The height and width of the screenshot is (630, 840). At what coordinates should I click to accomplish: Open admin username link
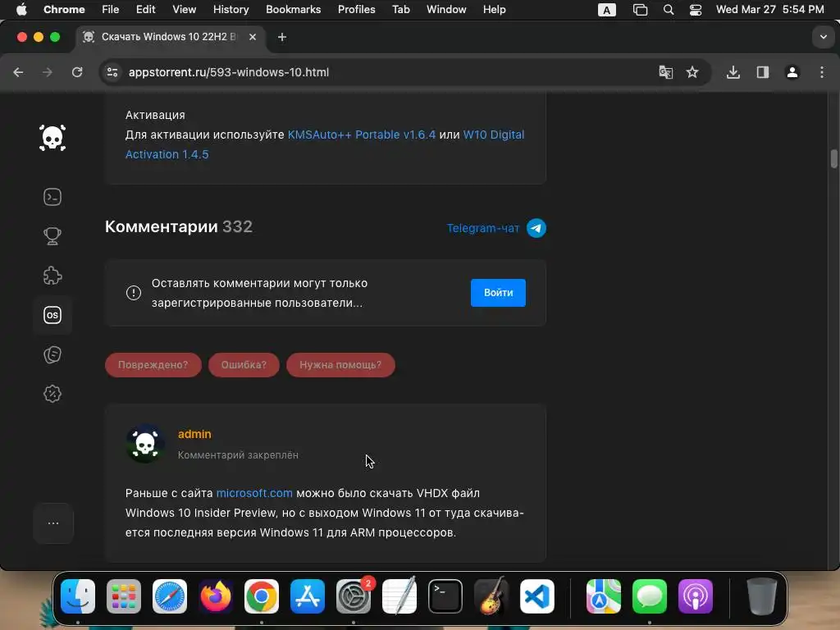point(194,434)
